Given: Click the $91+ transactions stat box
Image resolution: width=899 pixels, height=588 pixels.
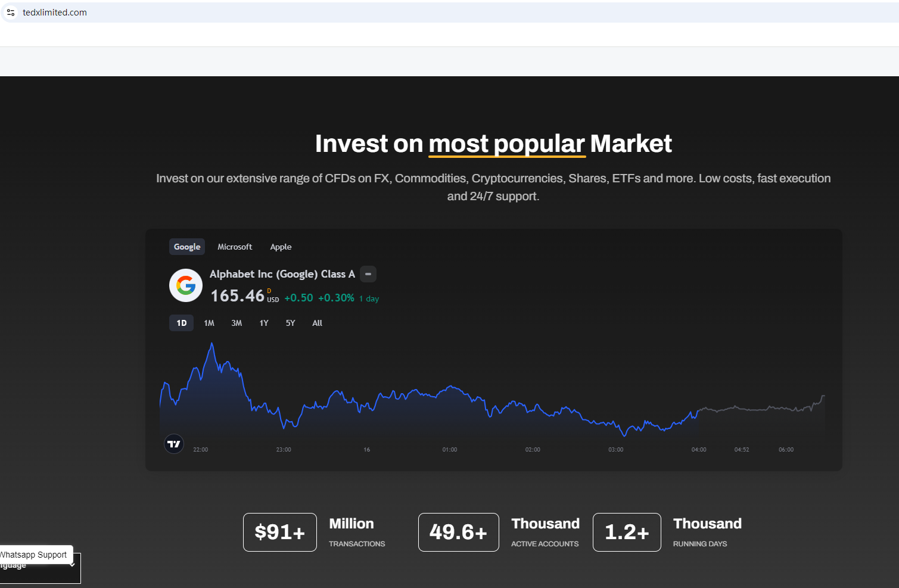Looking at the screenshot, I should point(280,532).
